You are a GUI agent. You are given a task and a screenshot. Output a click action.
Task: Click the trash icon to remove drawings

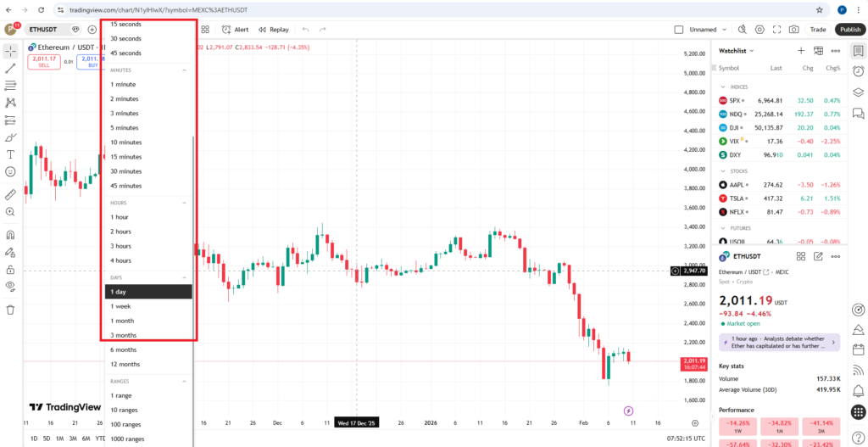point(11,310)
